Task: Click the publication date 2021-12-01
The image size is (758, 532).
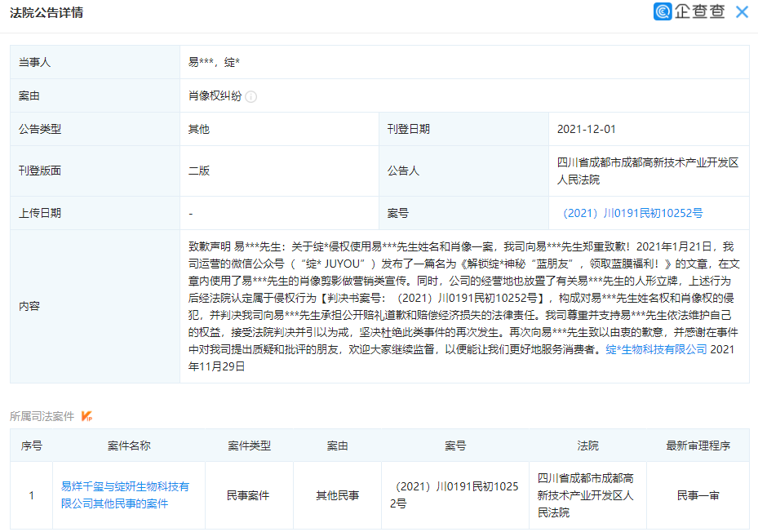Action: [x=586, y=129]
